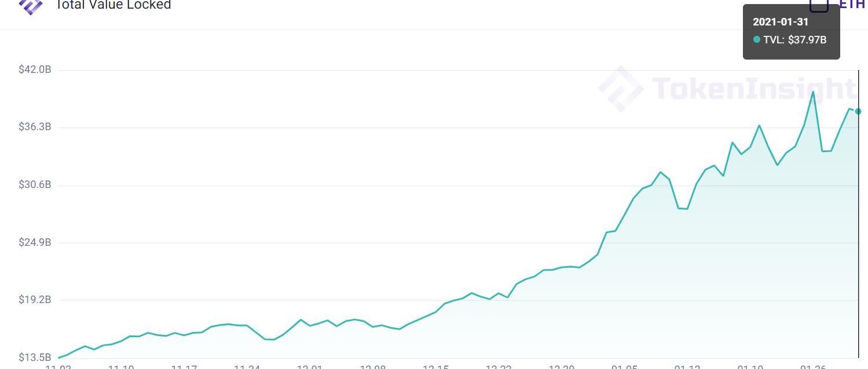Select the ETH label text
This screenshot has height=369, width=868.
coord(852,4)
